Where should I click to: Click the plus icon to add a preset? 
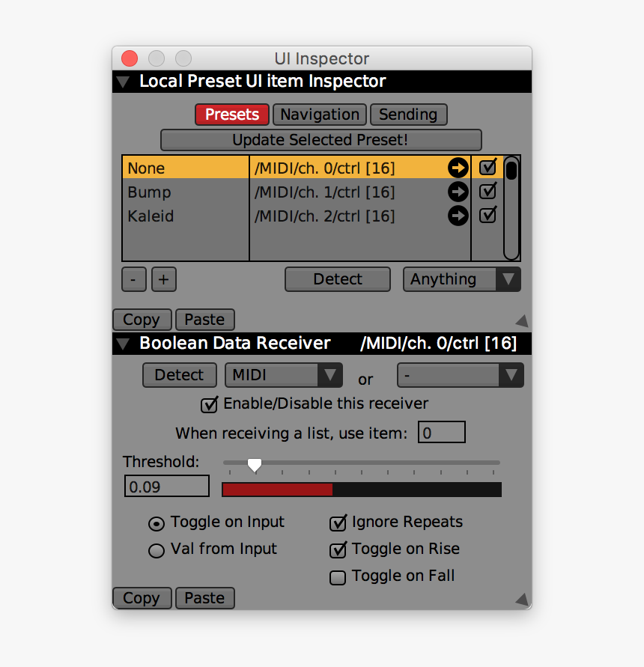163,279
